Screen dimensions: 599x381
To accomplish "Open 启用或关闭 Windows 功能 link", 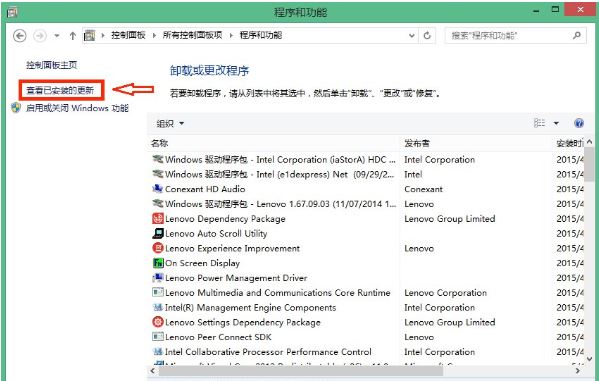I will [77, 108].
